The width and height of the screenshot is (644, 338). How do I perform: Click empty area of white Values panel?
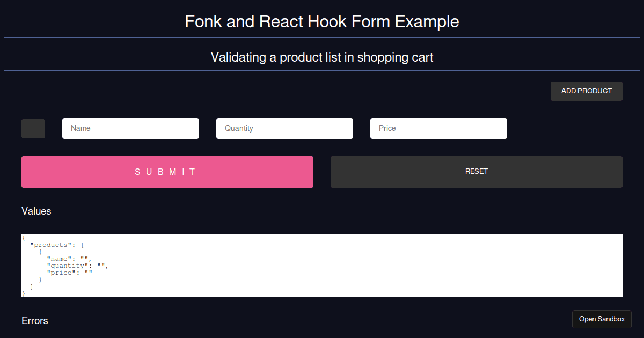tap(376, 266)
